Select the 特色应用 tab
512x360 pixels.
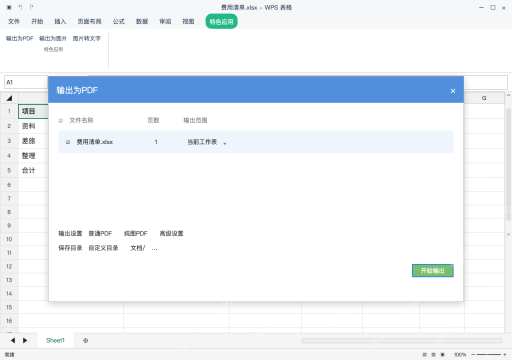pyautogui.click(x=221, y=22)
